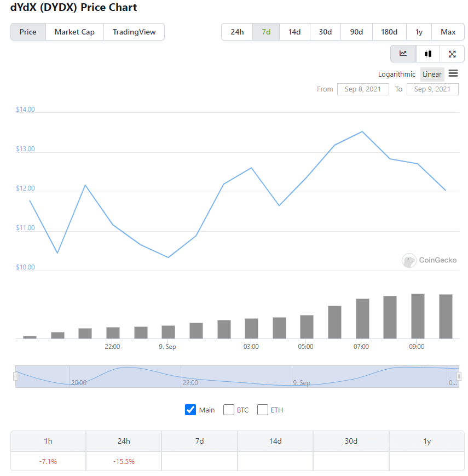Click the price line peak near 07:00

point(362,132)
